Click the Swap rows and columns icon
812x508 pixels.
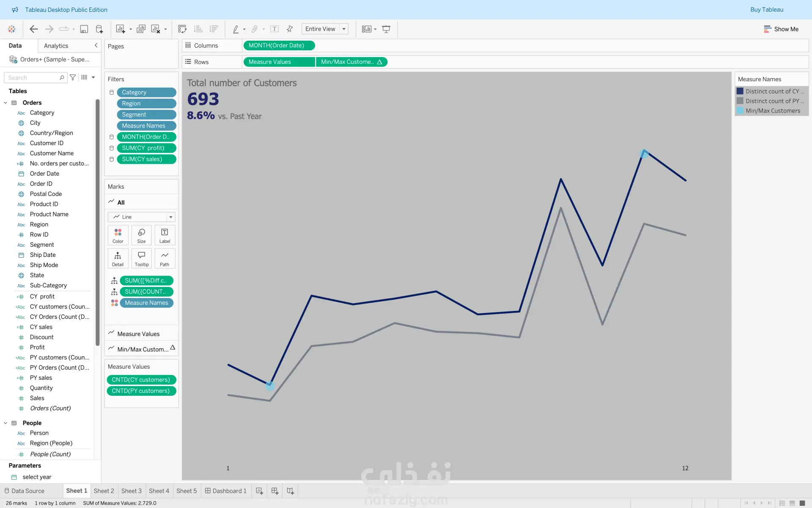click(182, 29)
